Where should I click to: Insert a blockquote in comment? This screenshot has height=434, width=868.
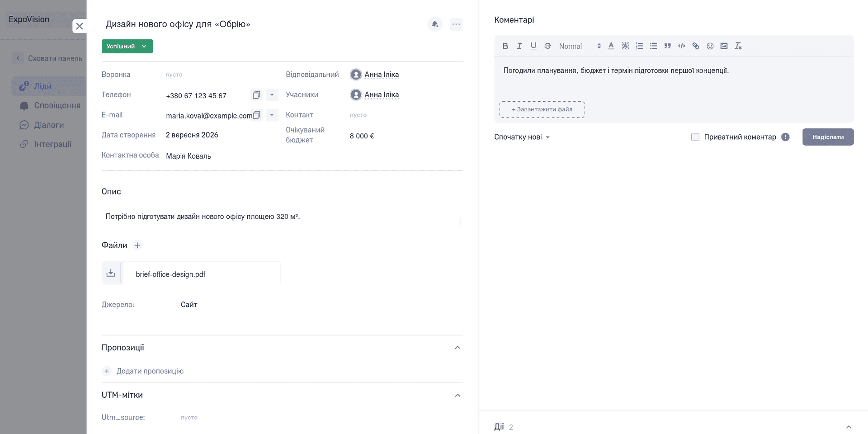coord(667,46)
